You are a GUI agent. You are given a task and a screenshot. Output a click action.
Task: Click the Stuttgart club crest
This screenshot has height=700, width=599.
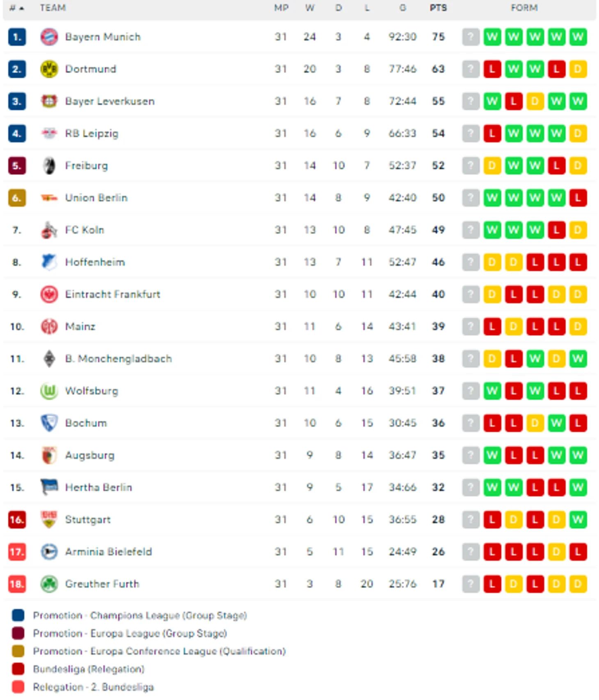coord(49,519)
